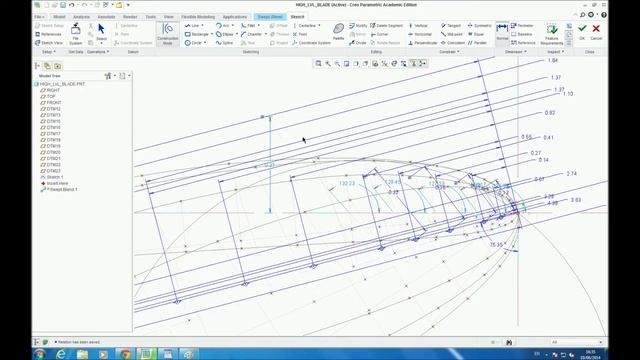
Task: Apply the Tangent constraint
Action: coord(451,26)
